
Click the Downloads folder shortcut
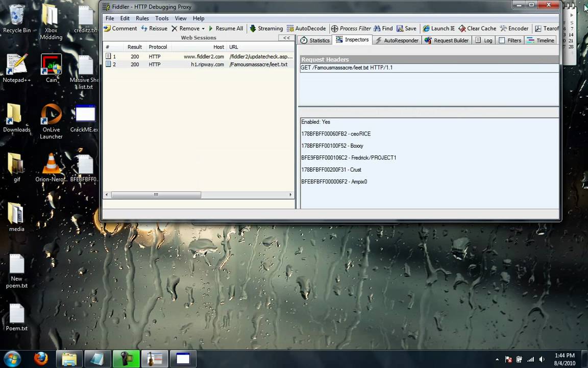click(16, 118)
